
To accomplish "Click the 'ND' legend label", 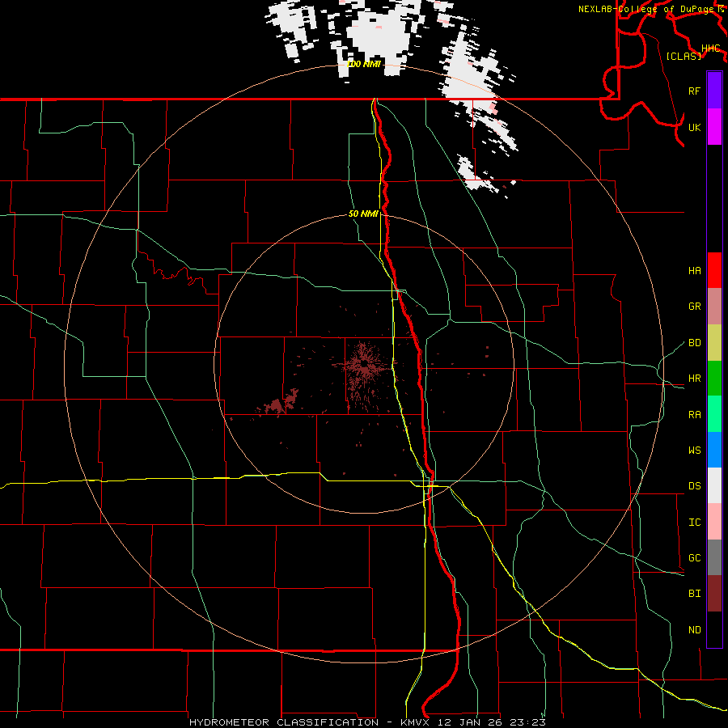I will [694, 630].
